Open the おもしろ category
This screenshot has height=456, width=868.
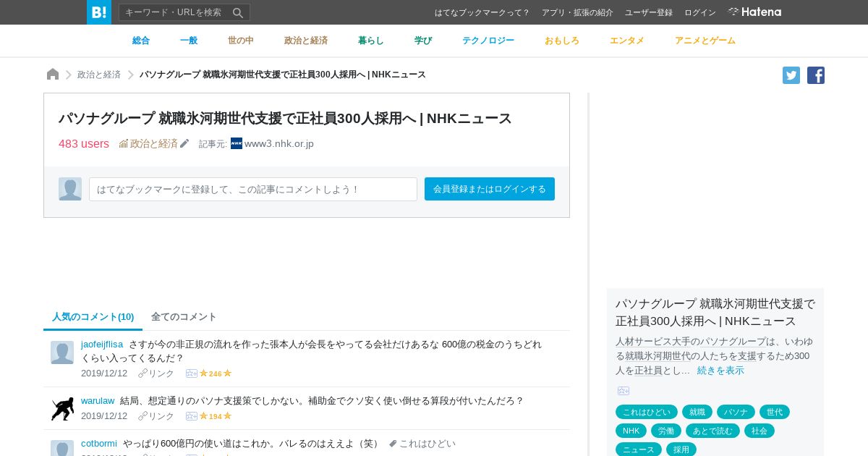[562, 41]
